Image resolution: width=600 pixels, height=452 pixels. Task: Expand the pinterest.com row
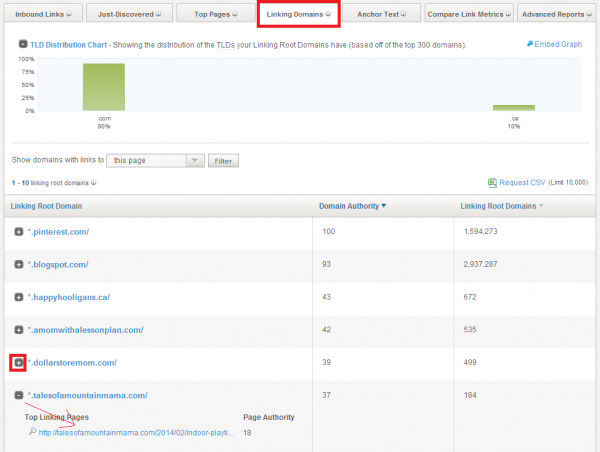point(19,232)
